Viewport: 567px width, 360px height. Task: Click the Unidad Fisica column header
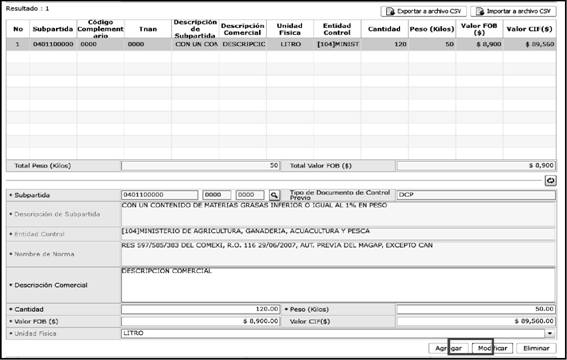point(290,29)
